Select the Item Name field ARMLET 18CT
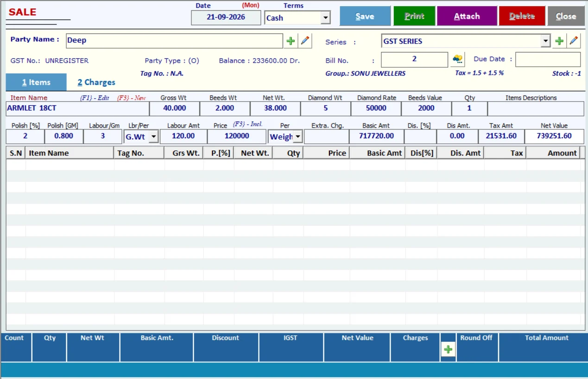 click(77, 108)
